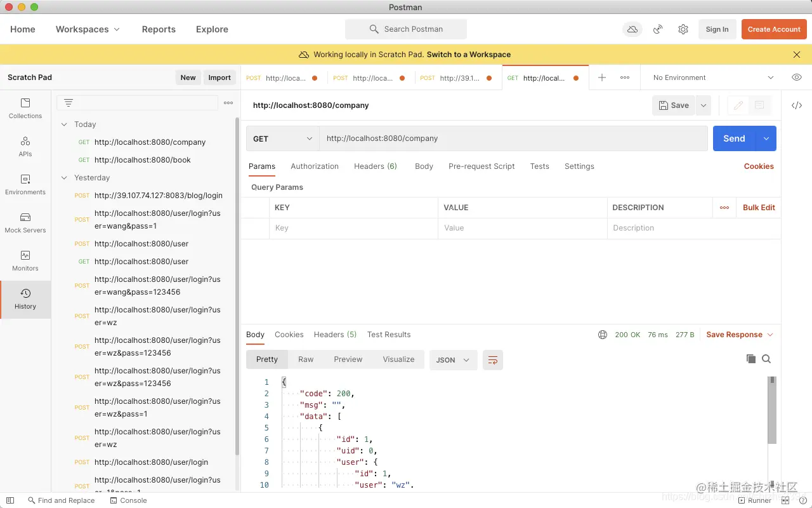Screen dimensions: 812x508
Task: Switch to the Authorization tab
Action: pyautogui.click(x=315, y=166)
